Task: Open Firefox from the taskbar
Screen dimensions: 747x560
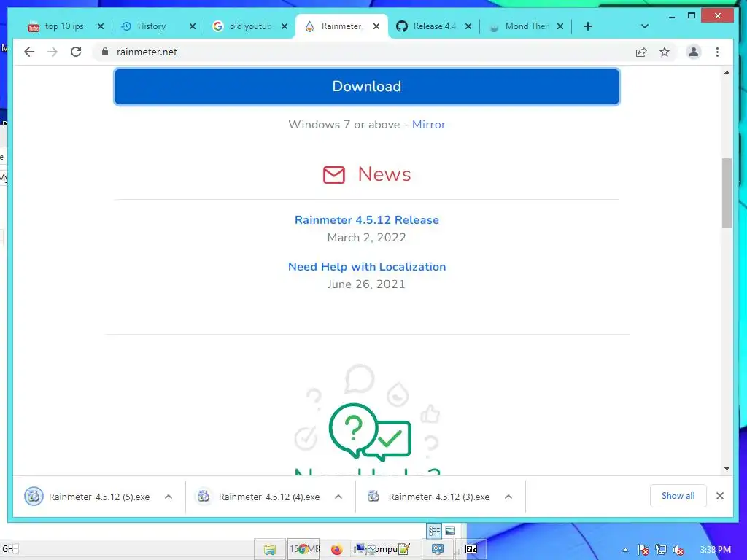Action: (336, 550)
